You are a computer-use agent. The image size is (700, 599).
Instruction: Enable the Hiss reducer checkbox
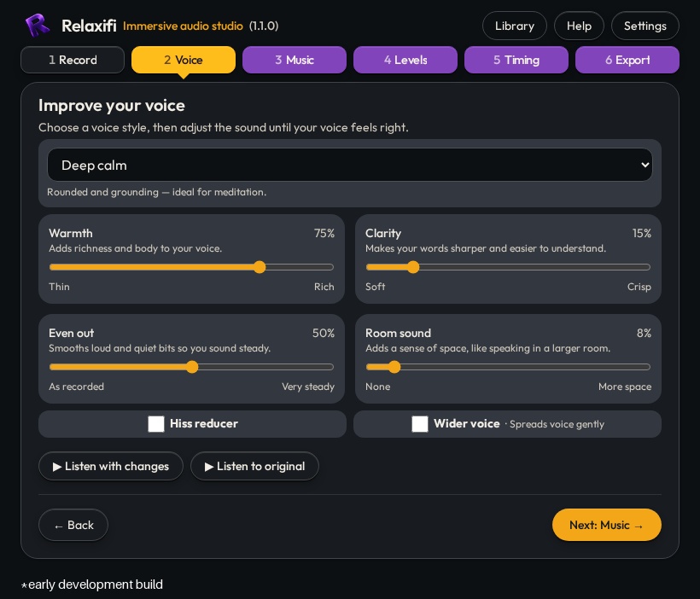(x=156, y=423)
